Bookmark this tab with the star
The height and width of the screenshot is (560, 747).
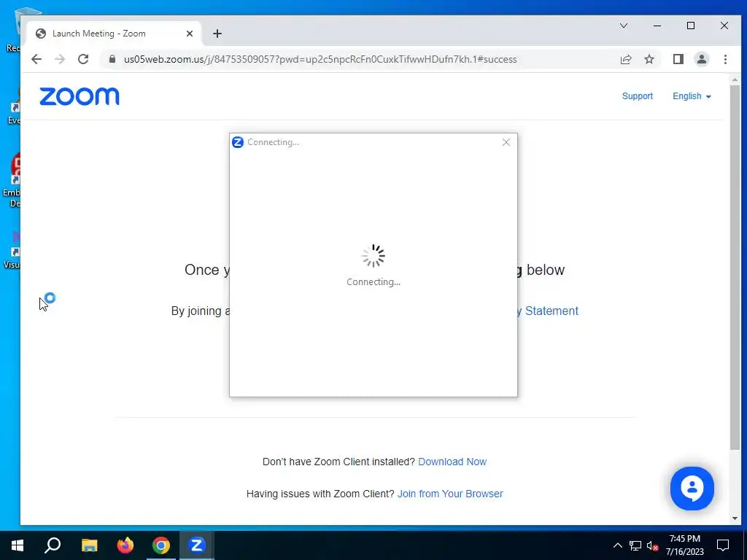coord(649,60)
